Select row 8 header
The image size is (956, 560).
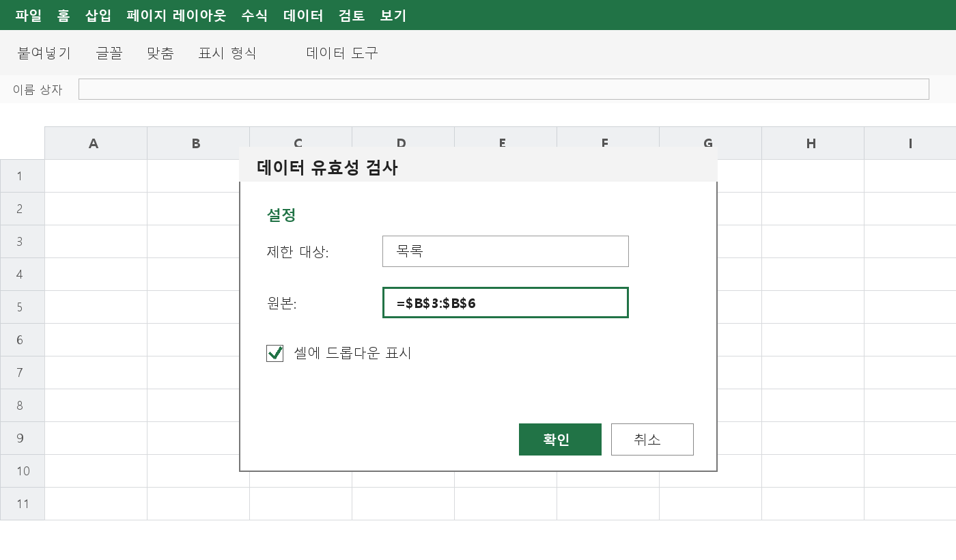23,405
